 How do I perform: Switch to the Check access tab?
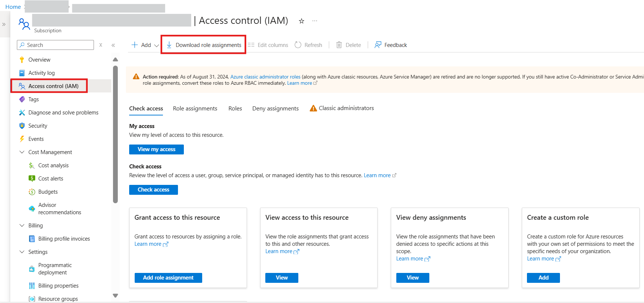(x=146, y=109)
